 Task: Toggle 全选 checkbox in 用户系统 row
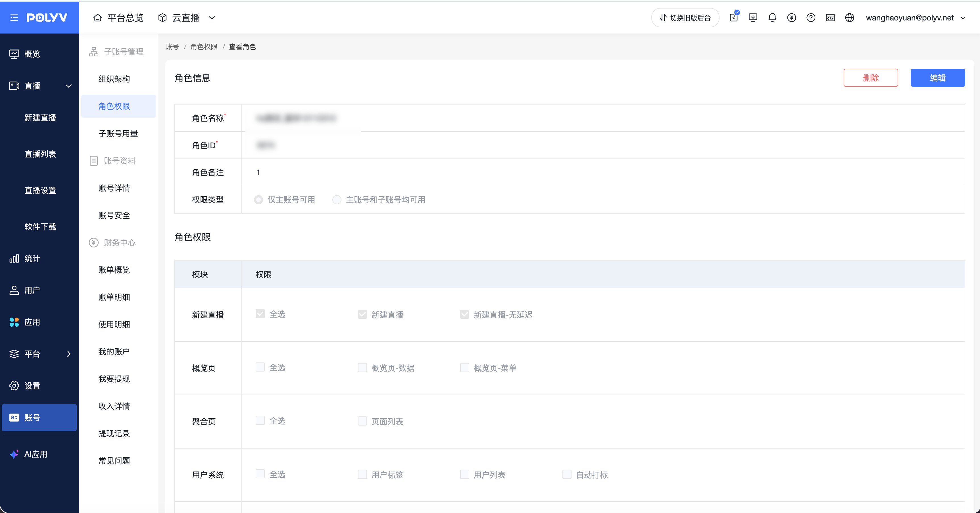[x=260, y=474]
